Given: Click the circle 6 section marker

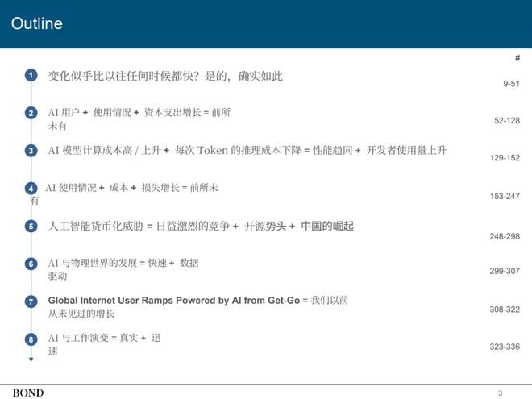Looking at the screenshot, I should click(x=31, y=264).
